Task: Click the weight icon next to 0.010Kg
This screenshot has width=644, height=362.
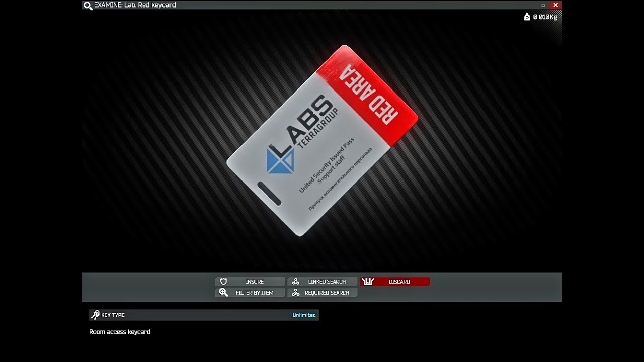Action: 527,17
